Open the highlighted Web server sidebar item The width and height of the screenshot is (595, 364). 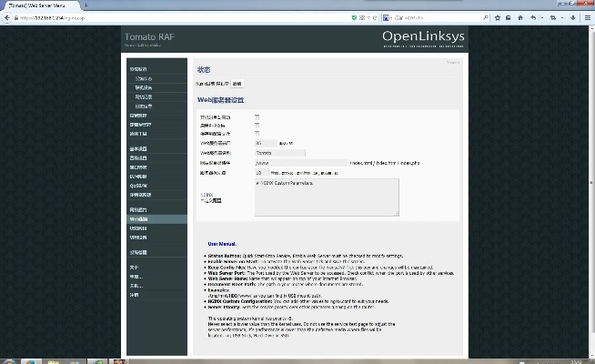coord(156,219)
